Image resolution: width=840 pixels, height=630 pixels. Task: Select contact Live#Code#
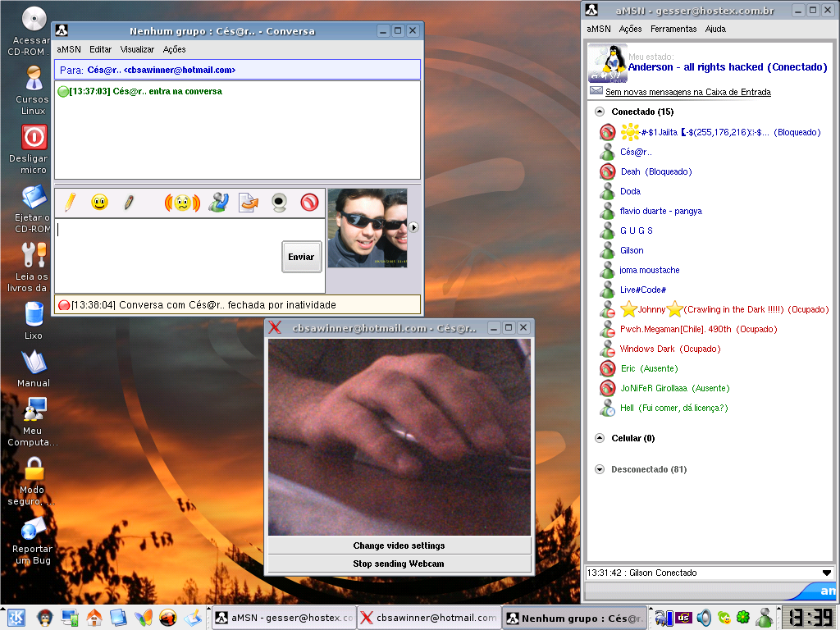643,290
